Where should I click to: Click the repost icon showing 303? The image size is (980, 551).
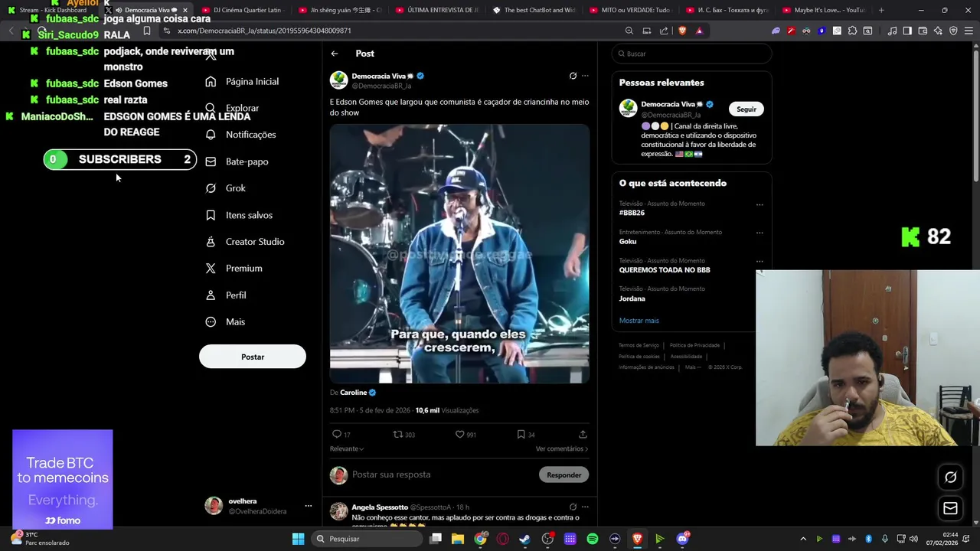point(397,434)
